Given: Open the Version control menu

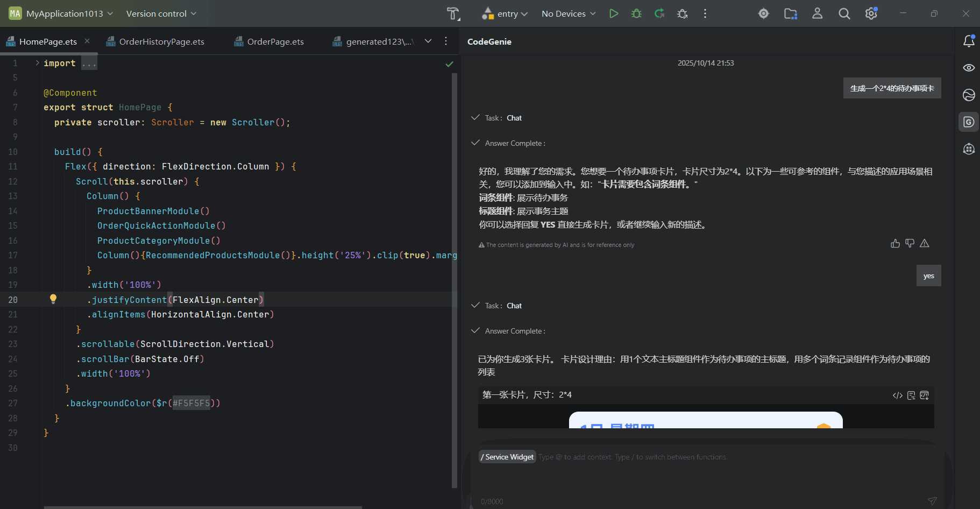Looking at the screenshot, I should 161,13.
